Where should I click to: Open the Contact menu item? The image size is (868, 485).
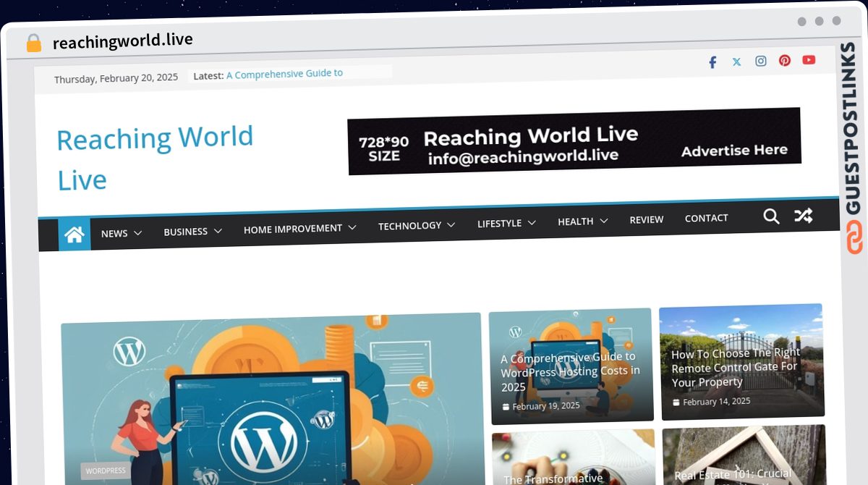pyautogui.click(x=707, y=218)
